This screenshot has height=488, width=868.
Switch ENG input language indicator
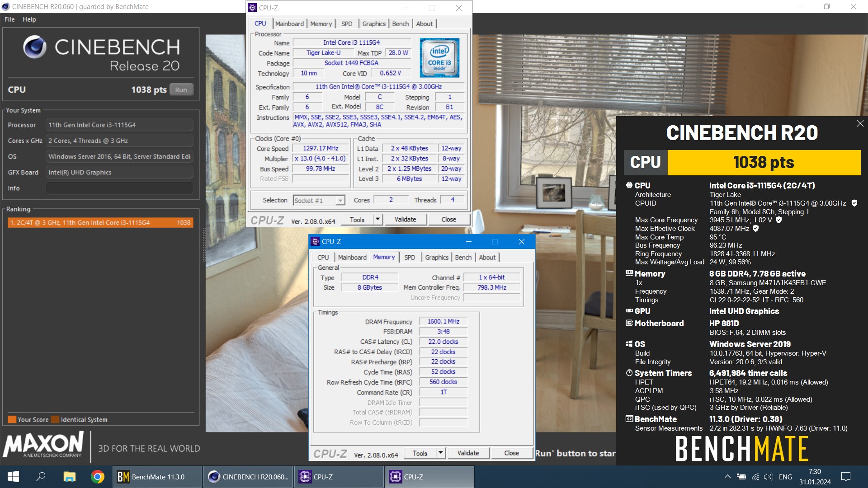pyautogui.click(x=785, y=477)
